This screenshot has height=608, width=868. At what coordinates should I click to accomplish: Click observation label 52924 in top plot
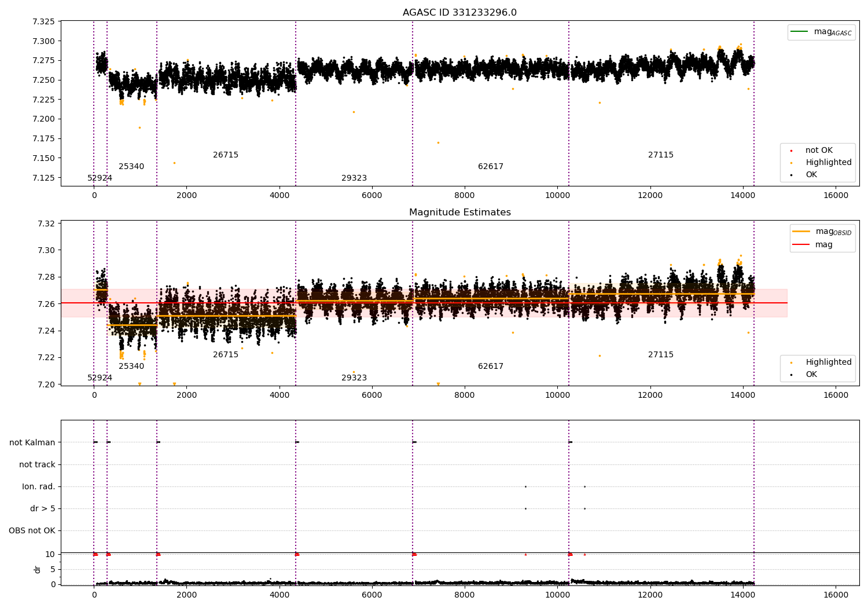click(100, 178)
